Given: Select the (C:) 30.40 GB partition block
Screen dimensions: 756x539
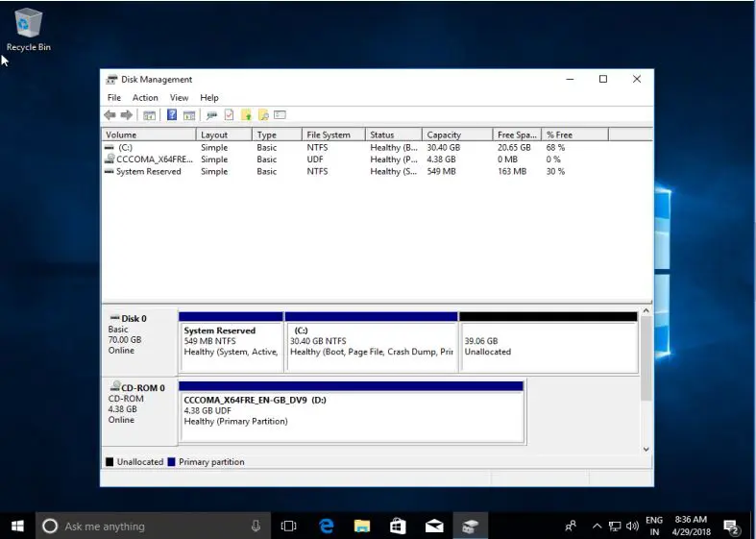Looking at the screenshot, I should [371, 346].
